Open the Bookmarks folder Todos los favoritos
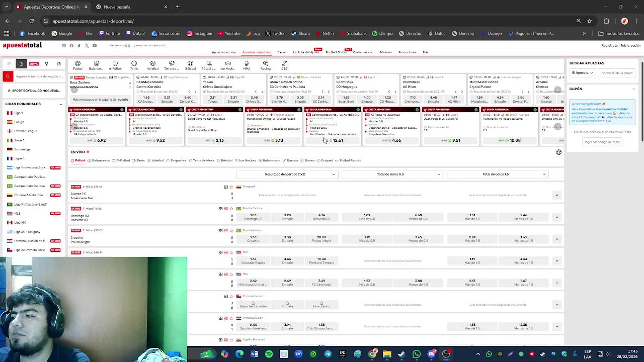Viewport: 644px width, 362px height. tap(618, 34)
